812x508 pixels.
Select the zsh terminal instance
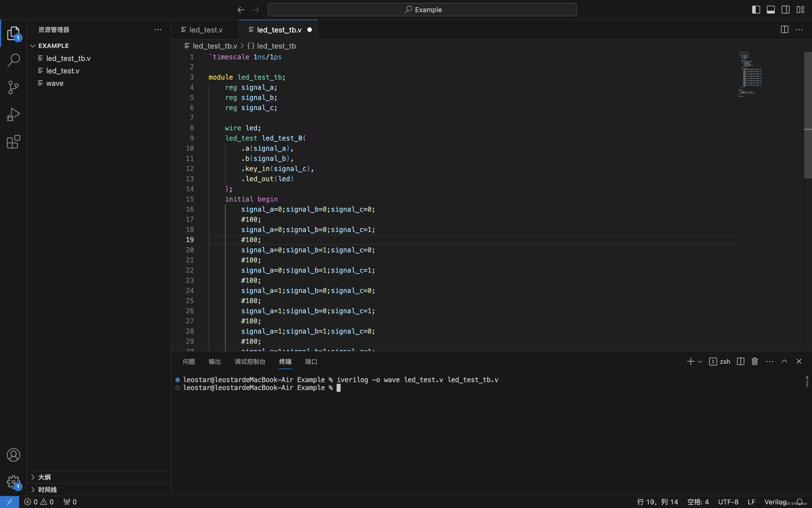pyautogui.click(x=720, y=362)
